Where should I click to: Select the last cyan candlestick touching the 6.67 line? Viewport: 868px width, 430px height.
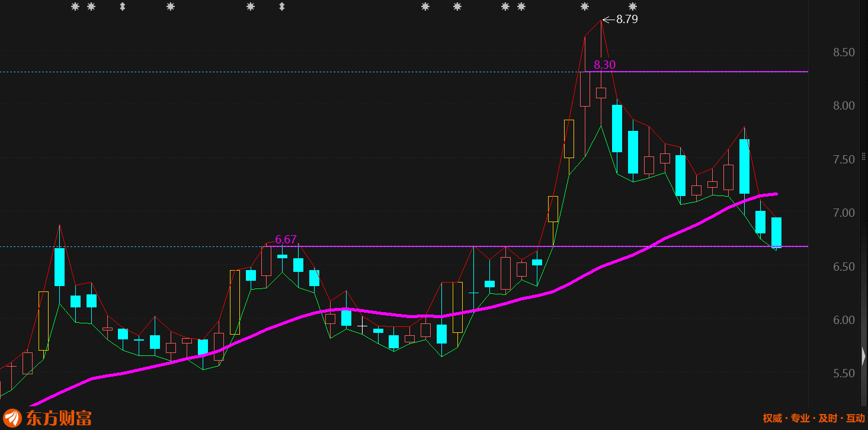(776, 232)
